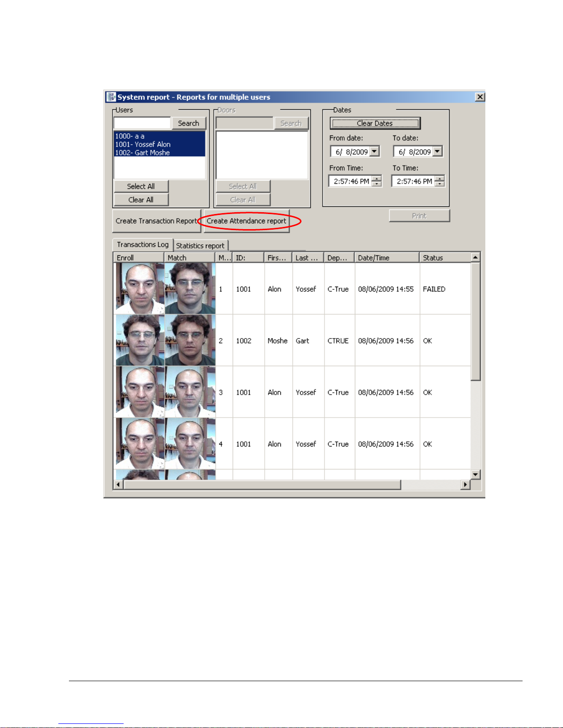This screenshot has width=563, height=728.
Task: Select user 1001- Yossef Alon in list
Action: point(159,144)
